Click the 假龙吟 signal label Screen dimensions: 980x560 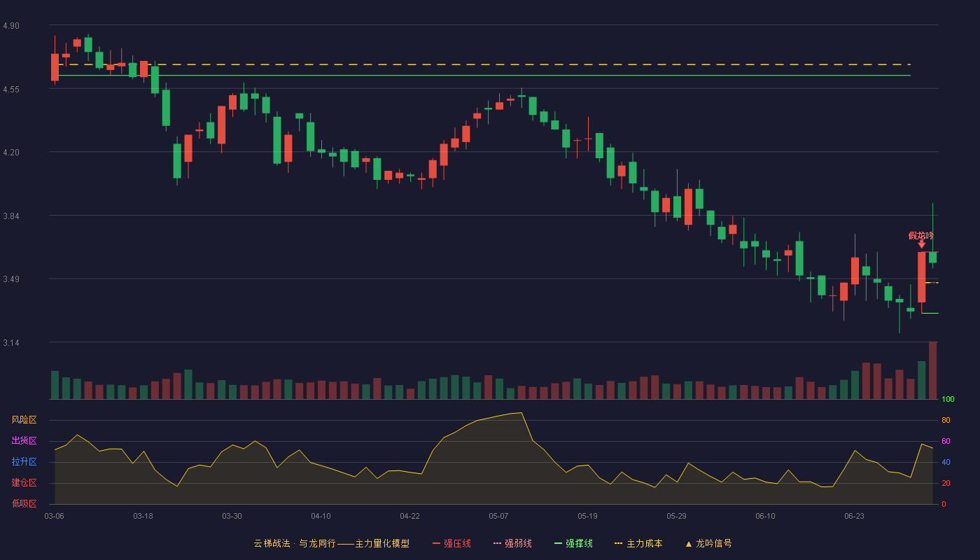point(921,235)
